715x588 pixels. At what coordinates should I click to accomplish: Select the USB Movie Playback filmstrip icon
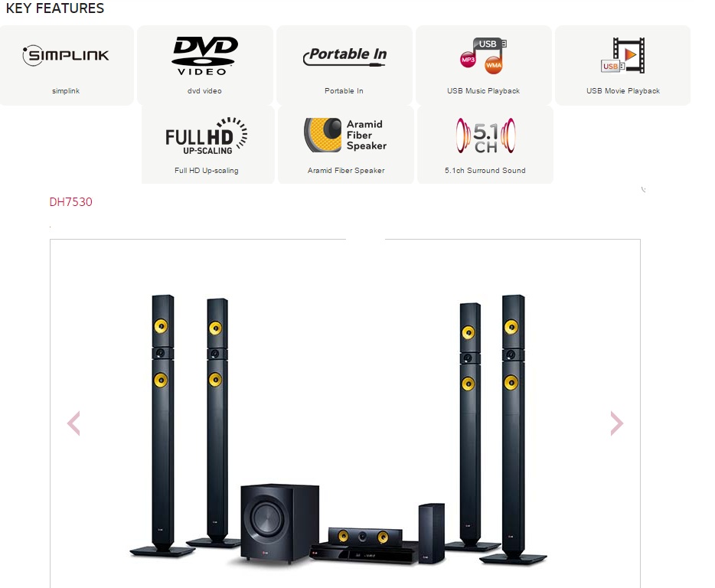click(x=623, y=55)
